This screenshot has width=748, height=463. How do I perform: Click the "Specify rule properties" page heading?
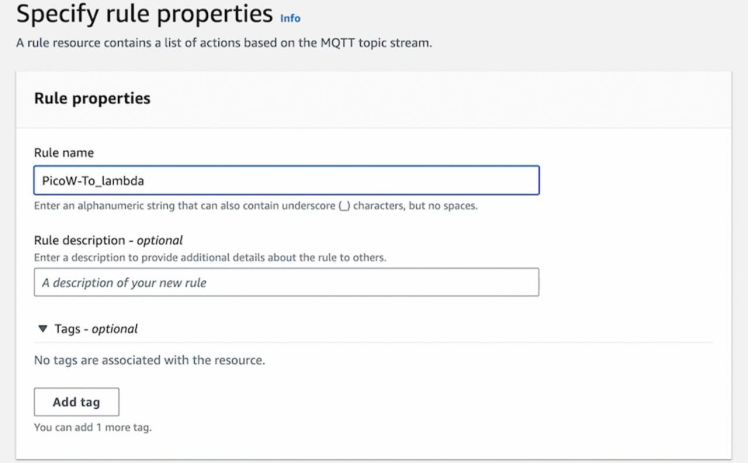144,15
